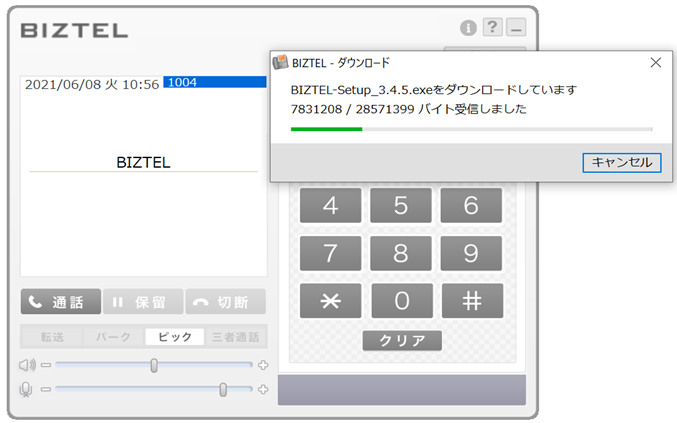Click the microphone icon
Viewport: 677px width, 423px height.
tap(27, 389)
